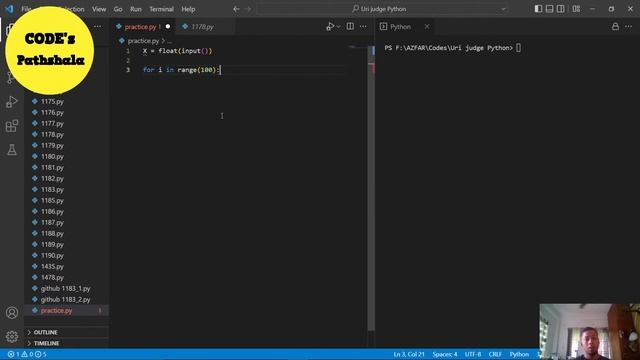640x360 pixels.
Task: Click Spaces: 4 indentation setting
Action: [445, 354]
